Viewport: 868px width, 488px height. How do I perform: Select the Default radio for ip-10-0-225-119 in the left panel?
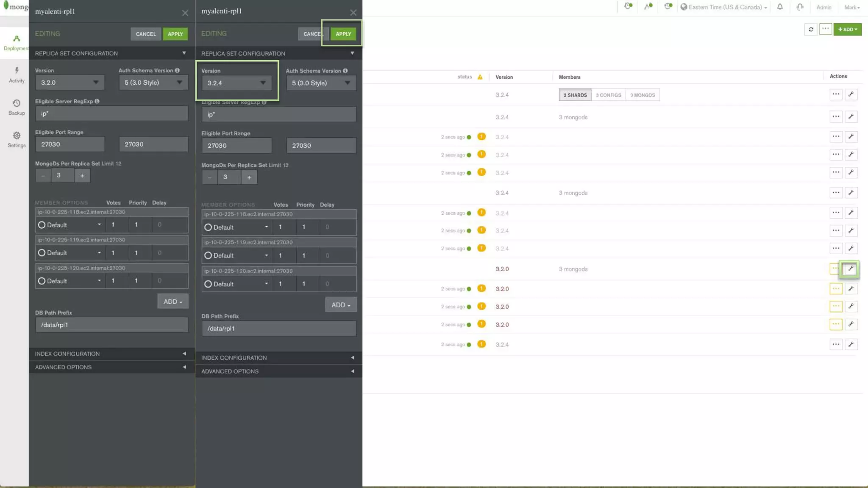point(42,253)
